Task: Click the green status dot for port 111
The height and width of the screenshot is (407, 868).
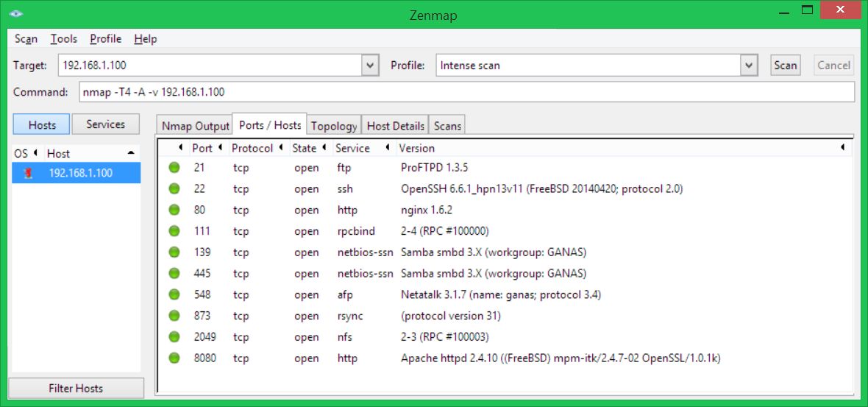Action: [x=174, y=231]
